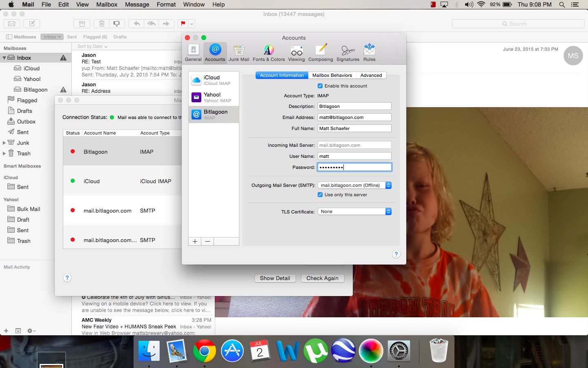
Task: Expand the Junk mailbox
Action: 4,143
